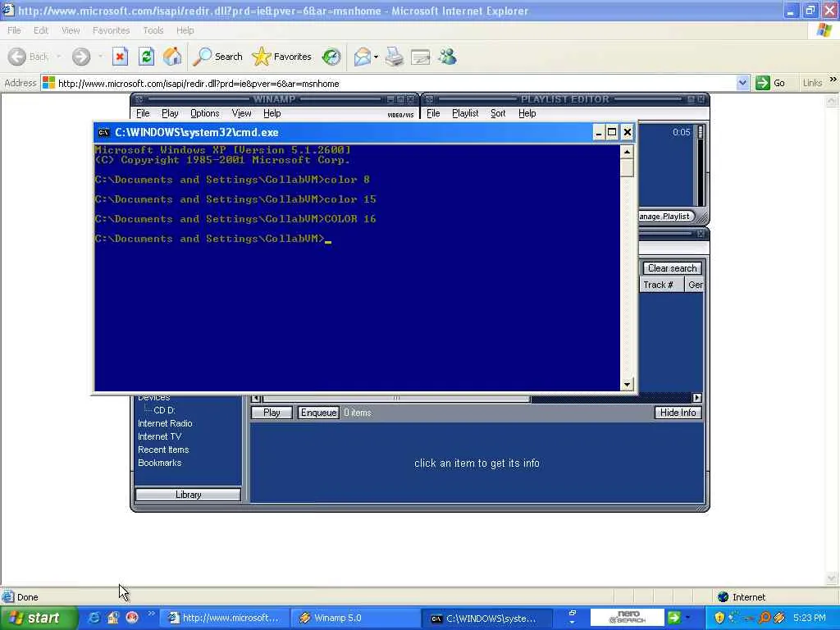Select Internet Radio in the library tree

point(165,423)
